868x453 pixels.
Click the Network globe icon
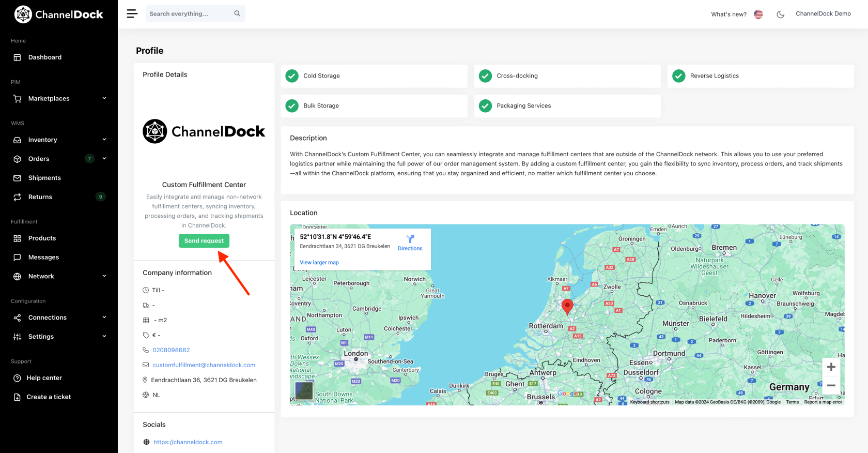pyautogui.click(x=17, y=277)
